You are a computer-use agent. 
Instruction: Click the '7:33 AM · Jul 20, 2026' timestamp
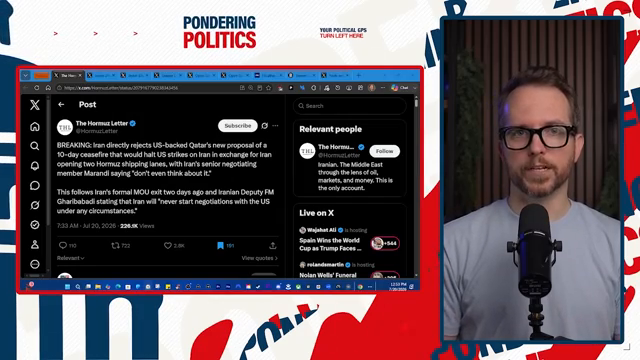pos(87,226)
